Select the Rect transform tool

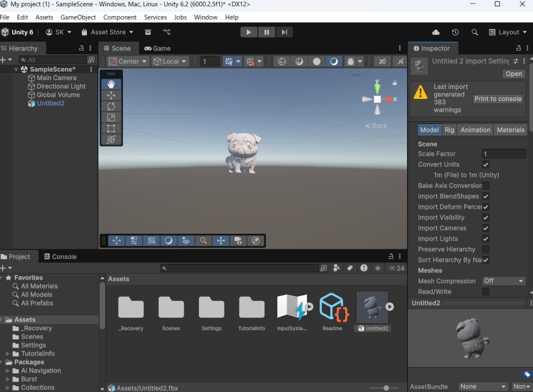tap(111, 129)
